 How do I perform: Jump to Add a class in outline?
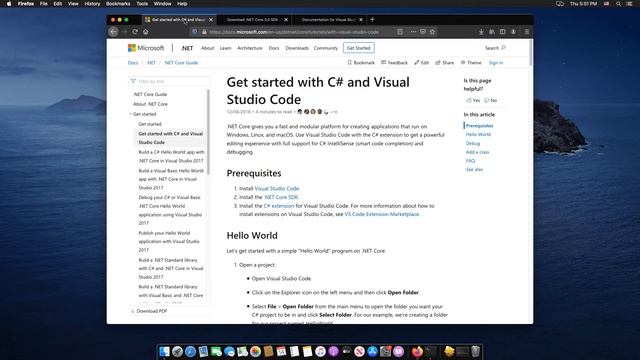[x=477, y=152]
